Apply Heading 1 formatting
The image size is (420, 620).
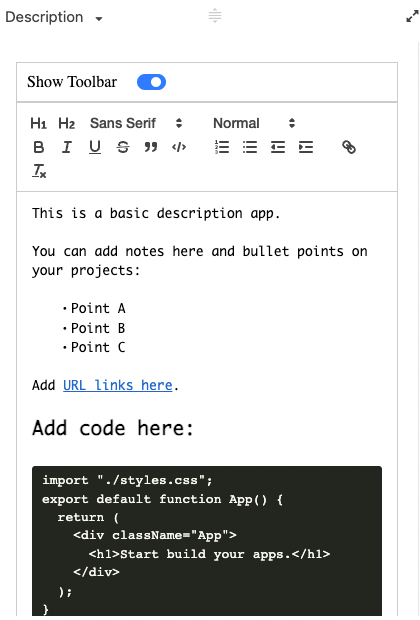[38, 123]
